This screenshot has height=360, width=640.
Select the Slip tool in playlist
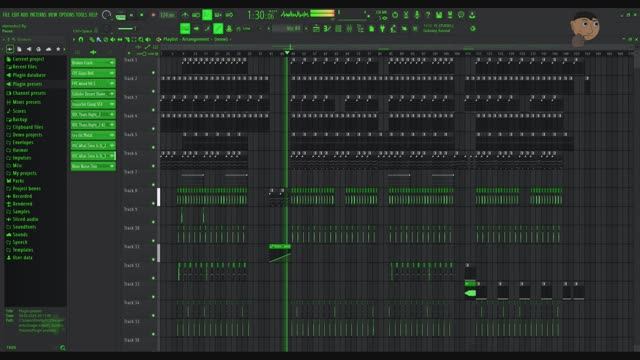point(120,40)
